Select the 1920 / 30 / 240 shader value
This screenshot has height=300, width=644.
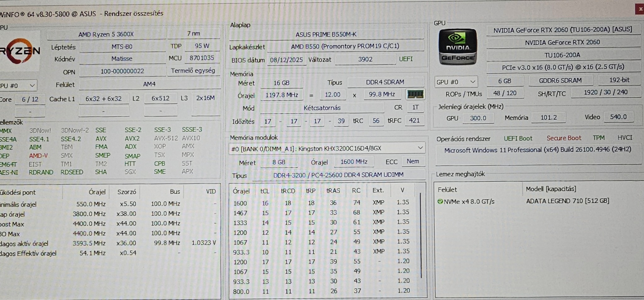pos(606,92)
